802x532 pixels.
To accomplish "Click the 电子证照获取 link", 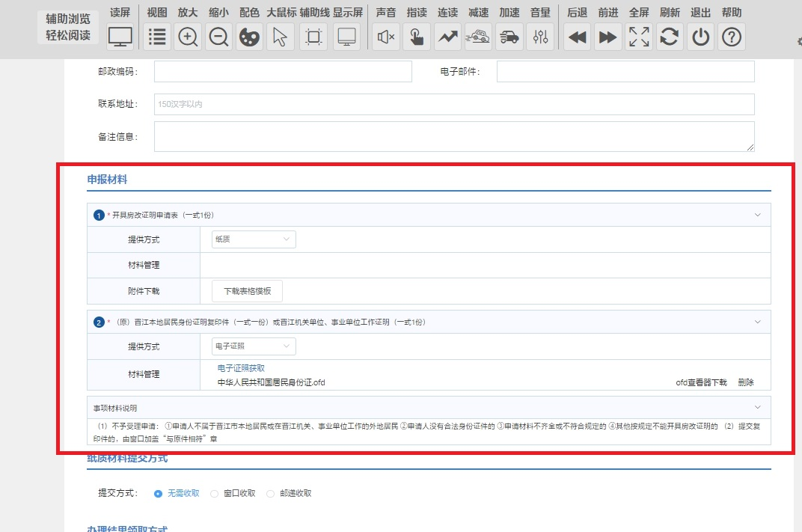I will (x=241, y=368).
